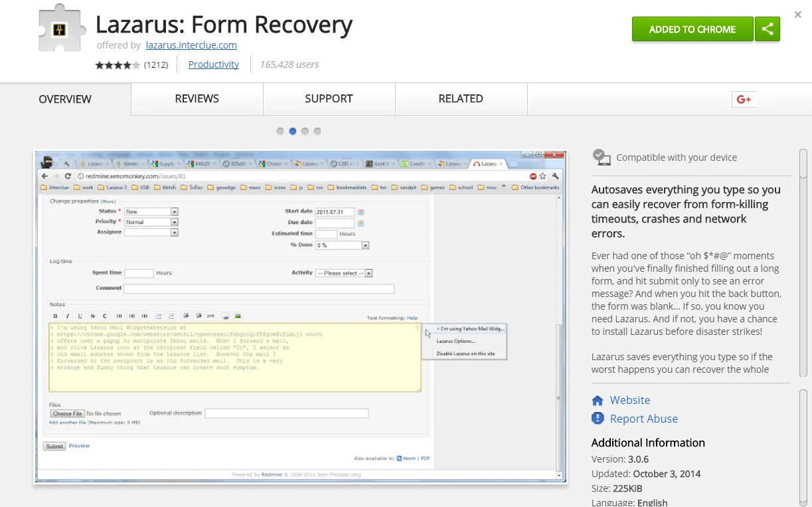Click the Additional Information heading
The image size is (812, 507).
[x=648, y=443]
